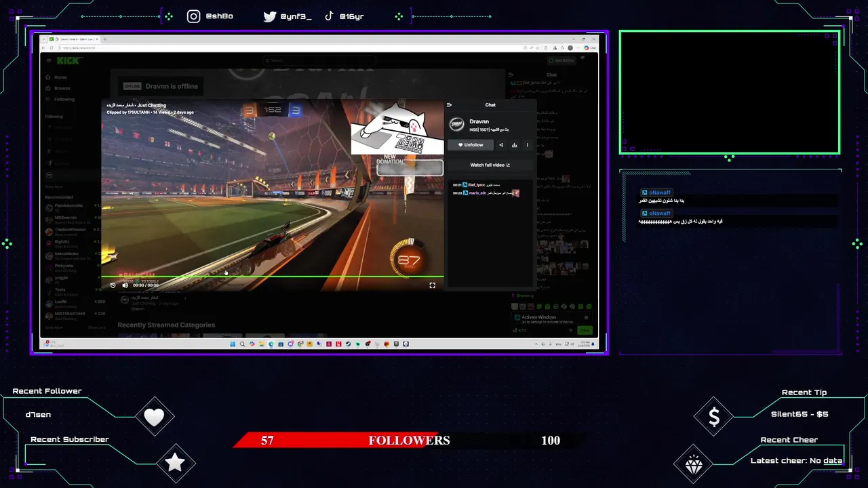Image resolution: width=868 pixels, height=488 pixels.
Task: Open the Windows Start button
Action: point(233,344)
